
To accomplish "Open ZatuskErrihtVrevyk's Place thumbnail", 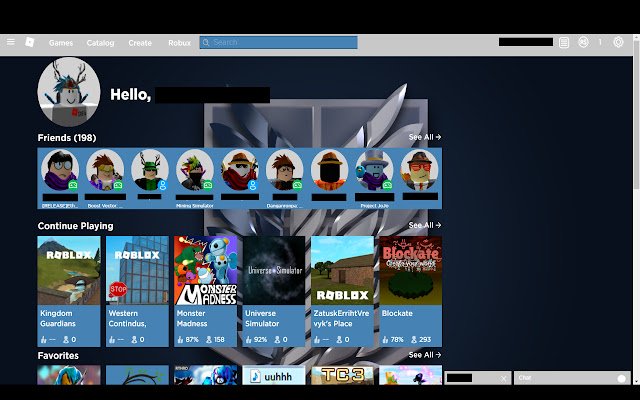I will pos(342,270).
